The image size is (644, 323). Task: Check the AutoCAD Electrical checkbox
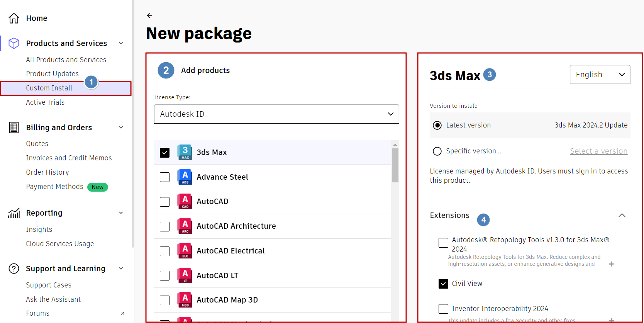165,251
